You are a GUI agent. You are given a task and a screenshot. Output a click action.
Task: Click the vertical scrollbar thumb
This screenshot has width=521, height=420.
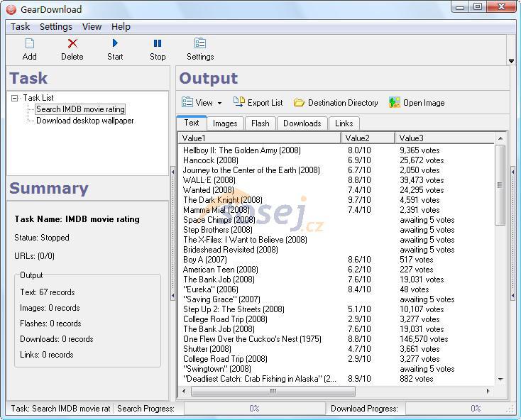coord(500,185)
